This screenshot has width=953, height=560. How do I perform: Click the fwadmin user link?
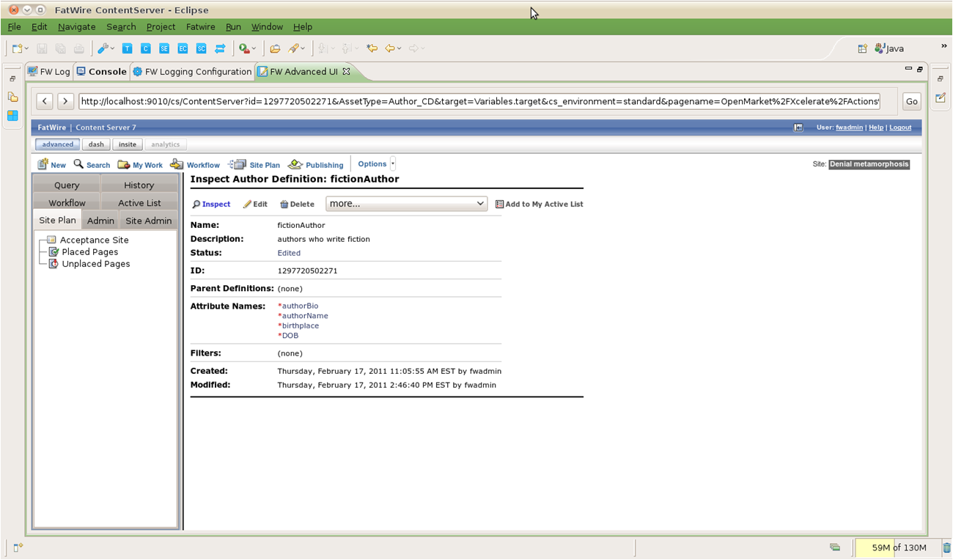click(849, 128)
